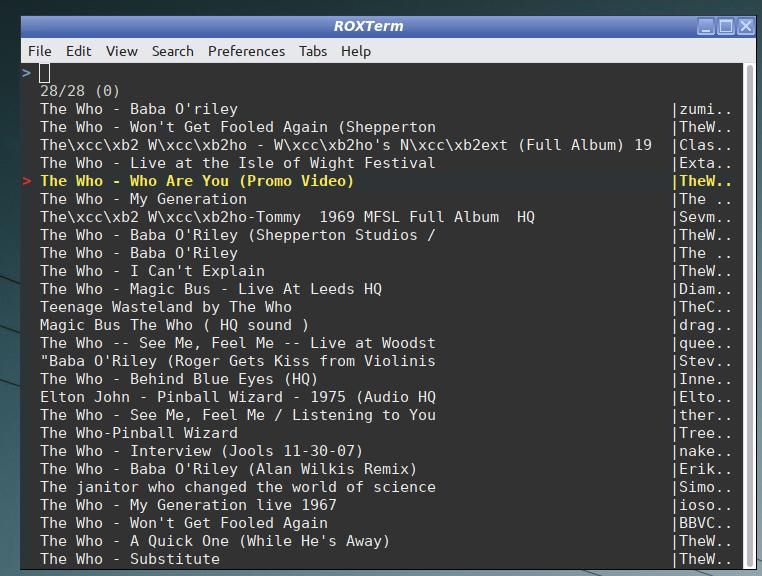The width and height of the screenshot is (762, 576).
Task: Click uploader 'Simo..' channel text
Action: click(705, 487)
